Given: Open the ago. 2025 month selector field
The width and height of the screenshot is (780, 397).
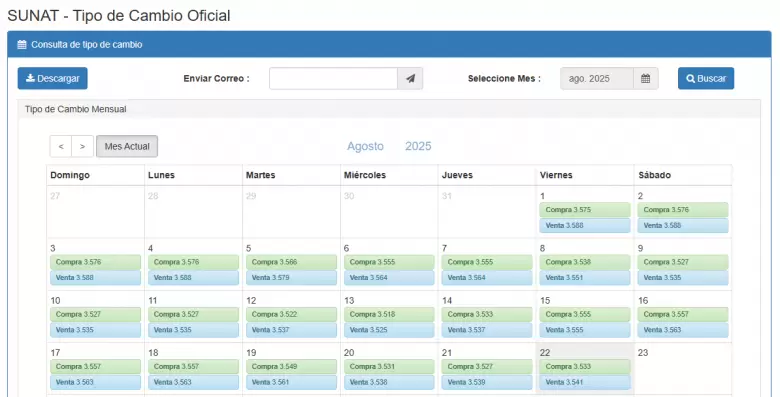Looking at the screenshot, I should [x=597, y=79].
